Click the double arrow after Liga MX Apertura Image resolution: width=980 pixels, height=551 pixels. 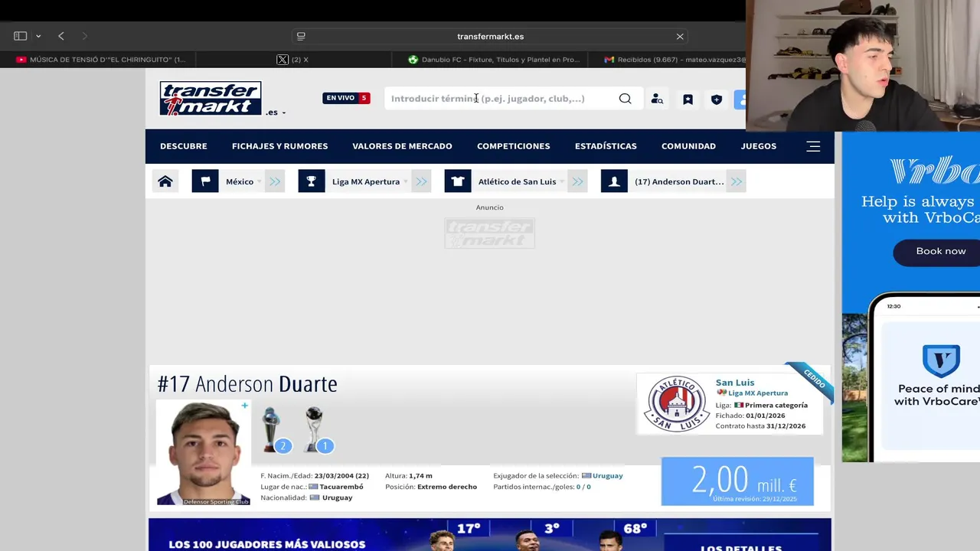[421, 181]
